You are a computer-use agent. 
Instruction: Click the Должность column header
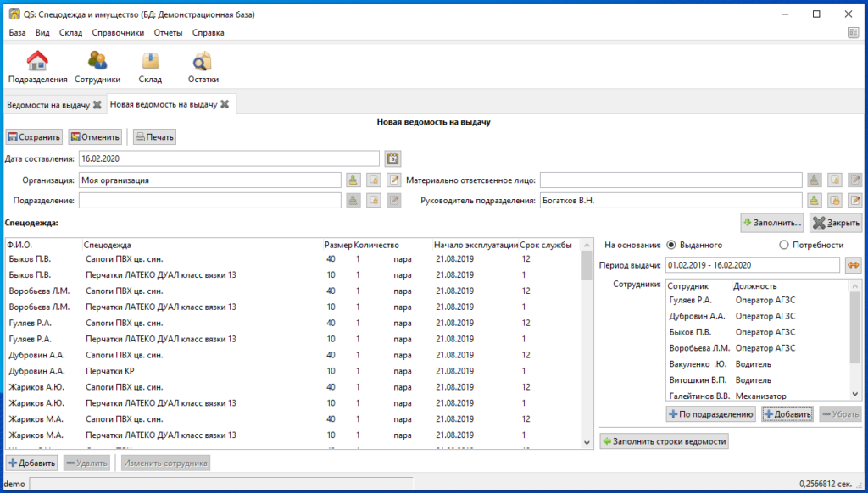coord(791,286)
